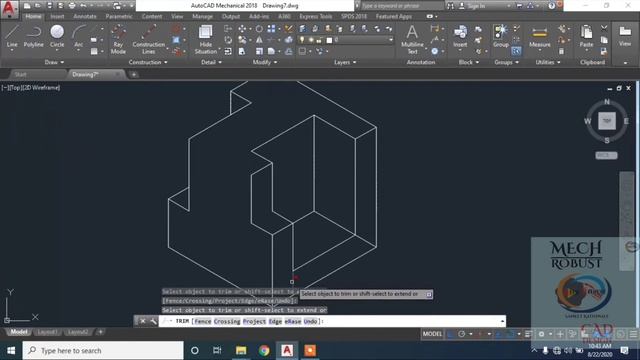Image resolution: width=640 pixels, height=360 pixels.
Task: Open the Annotate ribbon tab
Action: [84, 16]
